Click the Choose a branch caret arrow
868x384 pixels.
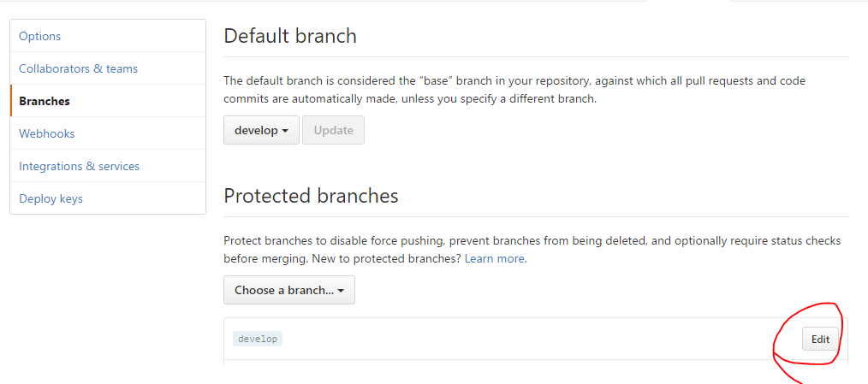341,291
